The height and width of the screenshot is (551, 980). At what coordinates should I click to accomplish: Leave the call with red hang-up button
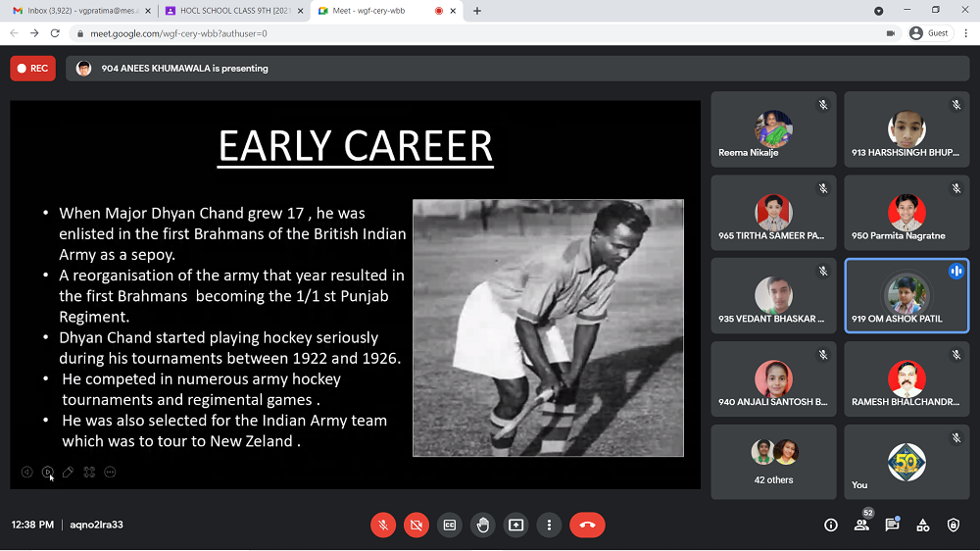point(587,526)
